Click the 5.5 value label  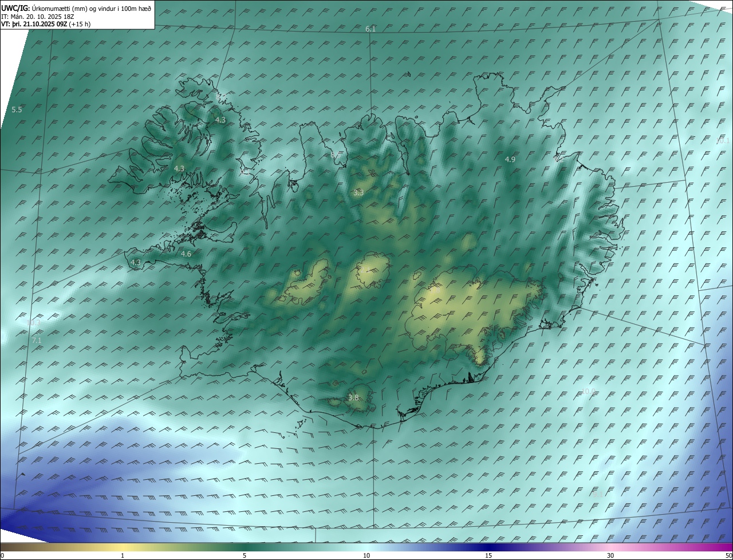[17, 109]
